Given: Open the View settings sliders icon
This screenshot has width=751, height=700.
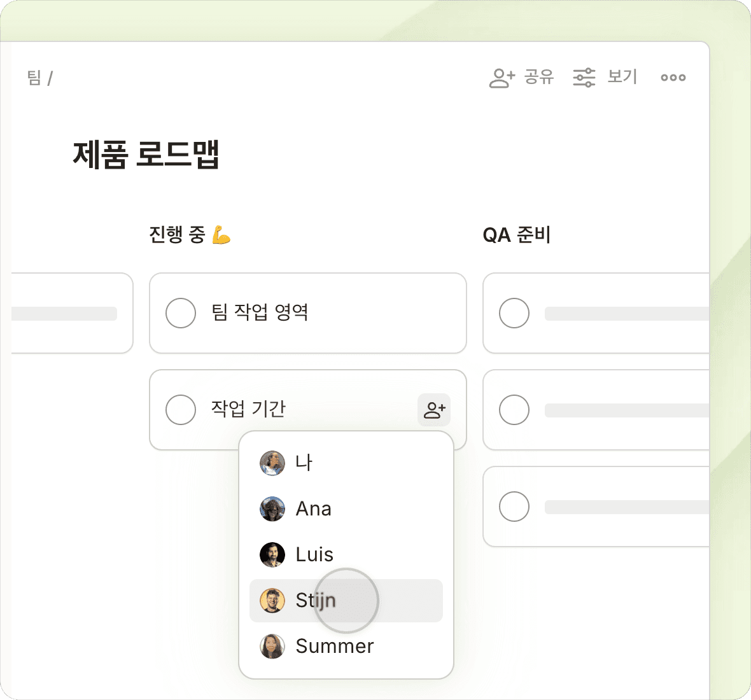Looking at the screenshot, I should tap(584, 78).
